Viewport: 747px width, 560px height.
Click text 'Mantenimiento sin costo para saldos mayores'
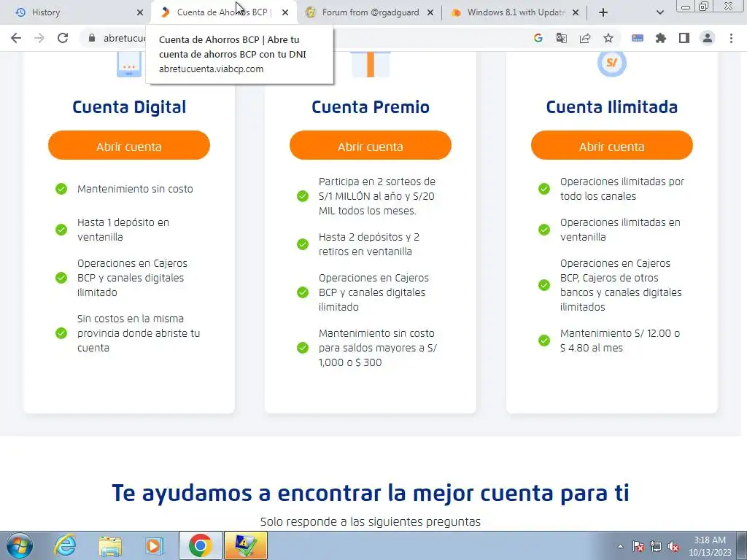(378, 348)
